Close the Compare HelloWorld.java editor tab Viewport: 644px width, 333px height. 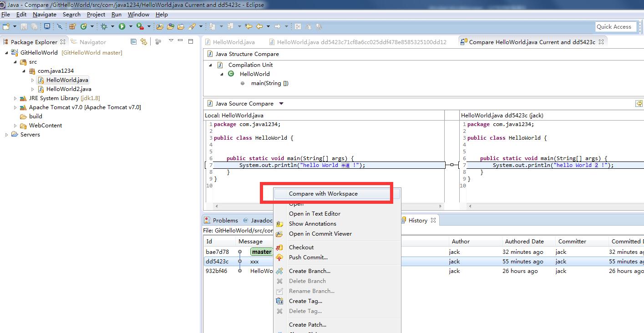tap(601, 42)
